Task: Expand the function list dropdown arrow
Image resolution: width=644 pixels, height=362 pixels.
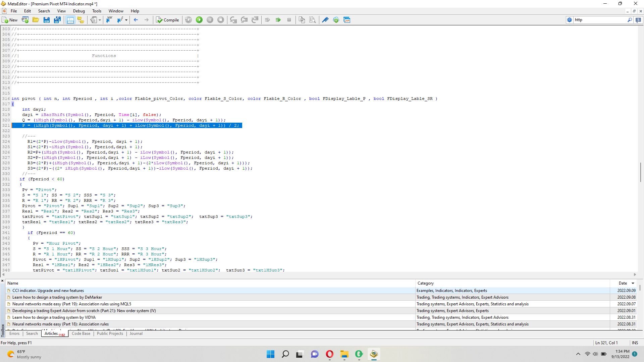Action: [x=126, y=20]
